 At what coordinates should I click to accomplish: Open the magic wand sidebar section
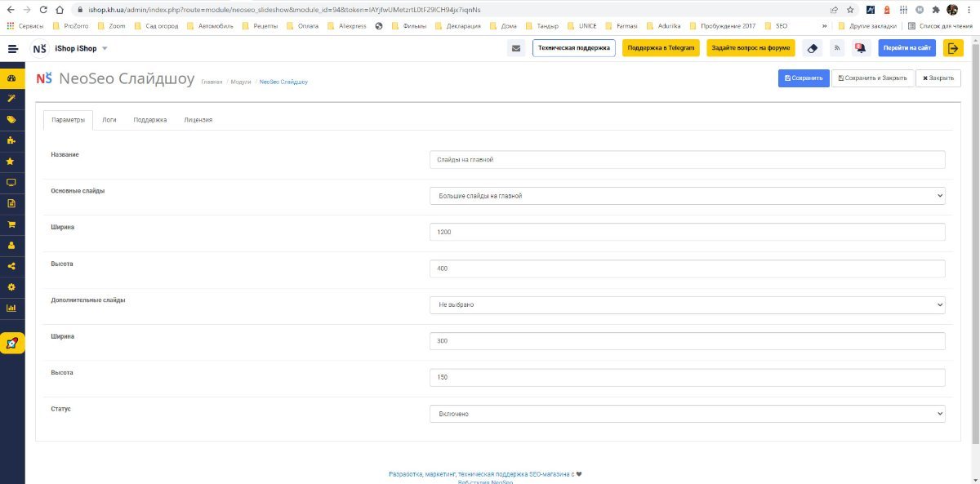tap(11, 98)
